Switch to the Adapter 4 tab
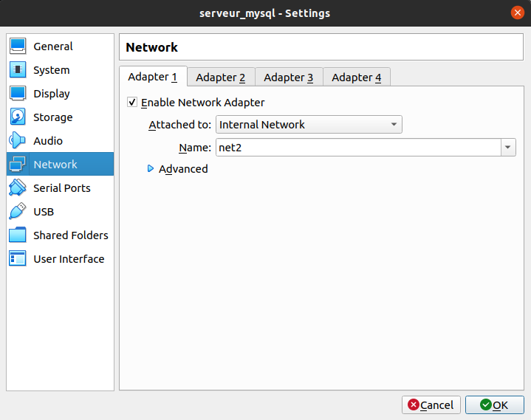The width and height of the screenshot is (531, 420). coord(356,78)
